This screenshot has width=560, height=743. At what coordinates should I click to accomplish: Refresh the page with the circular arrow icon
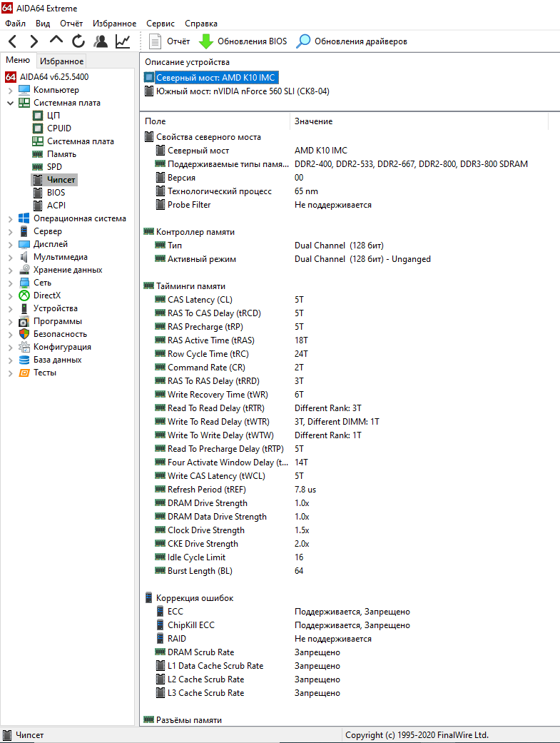tap(78, 41)
